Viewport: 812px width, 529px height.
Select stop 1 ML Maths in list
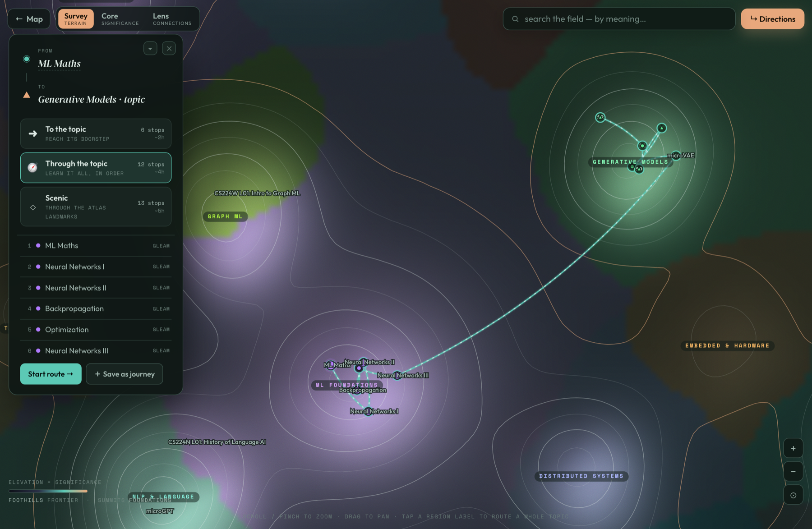[96, 246]
